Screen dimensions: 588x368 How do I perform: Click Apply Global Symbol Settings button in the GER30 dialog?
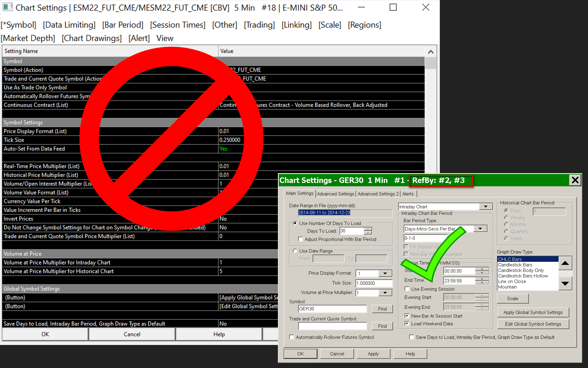[x=533, y=312]
